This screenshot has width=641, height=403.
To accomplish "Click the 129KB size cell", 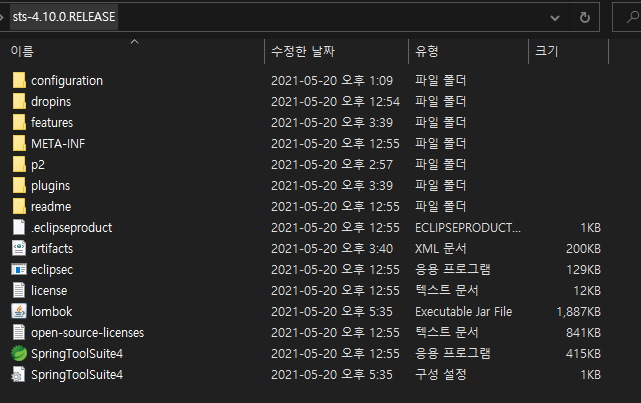I will pyautogui.click(x=583, y=270).
